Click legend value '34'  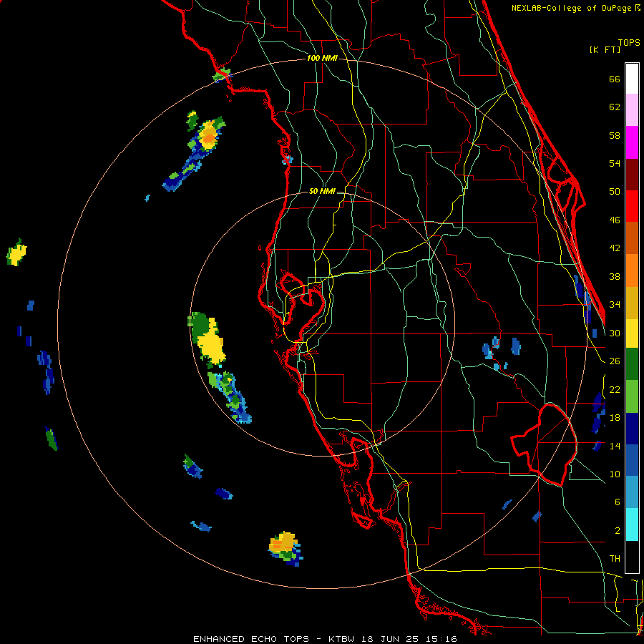pyautogui.click(x=615, y=305)
